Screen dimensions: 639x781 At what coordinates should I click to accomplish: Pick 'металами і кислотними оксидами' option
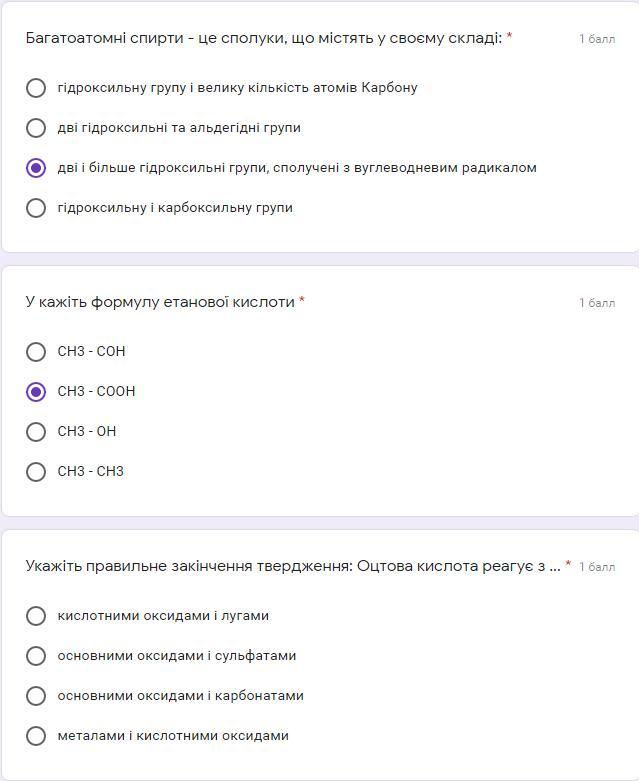click(x=36, y=736)
